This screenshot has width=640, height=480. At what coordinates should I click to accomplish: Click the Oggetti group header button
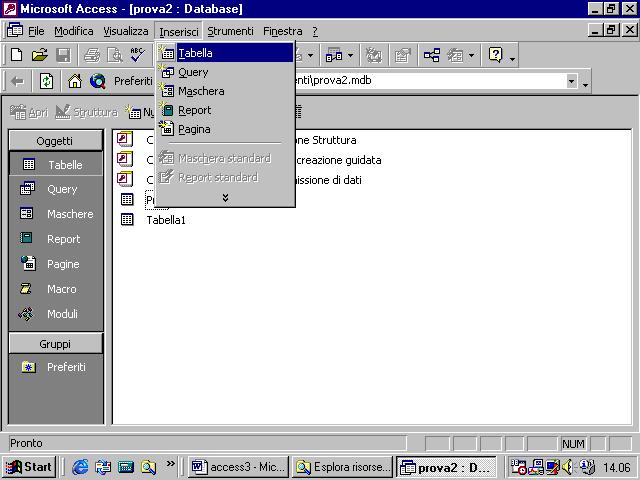pyautogui.click(x=56, y=141)
